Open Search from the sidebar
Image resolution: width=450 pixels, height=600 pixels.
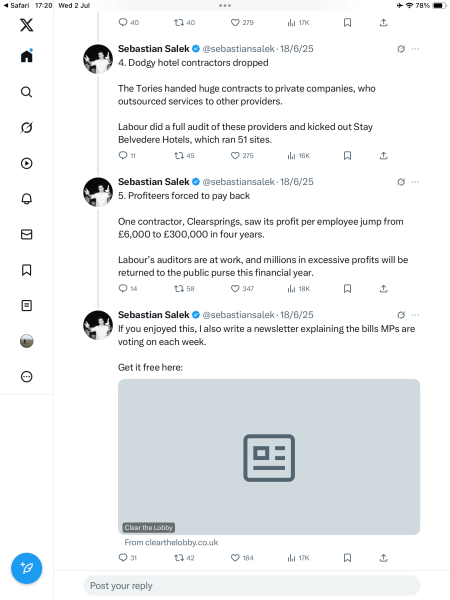26,92
